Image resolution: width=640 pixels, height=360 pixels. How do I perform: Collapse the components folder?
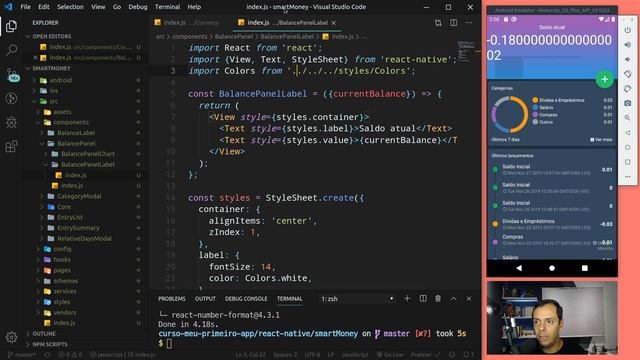[x=70, y=122]
